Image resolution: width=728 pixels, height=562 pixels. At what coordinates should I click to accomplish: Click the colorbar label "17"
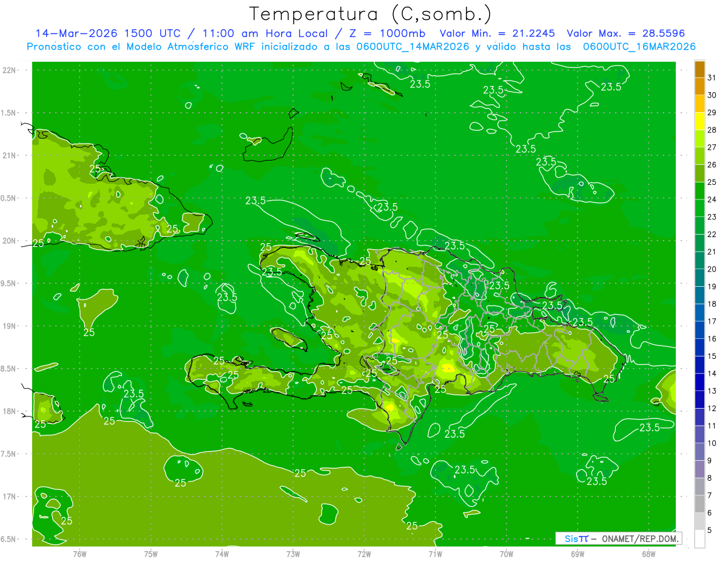tap(712, 321)
